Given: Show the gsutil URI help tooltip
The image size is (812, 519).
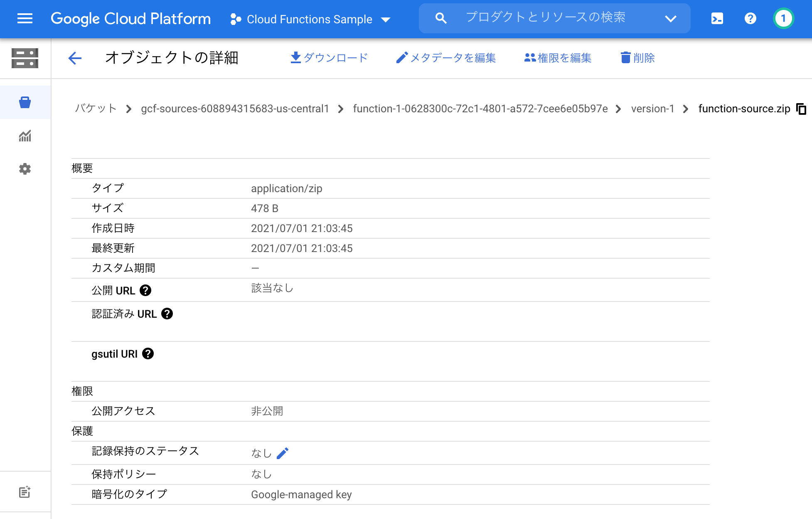Looking at the screenshot, I should pos(148,354).
